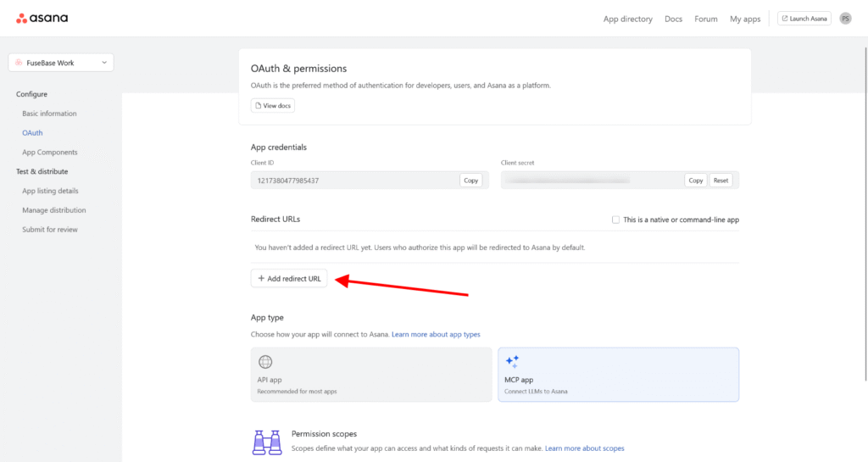Click the Configure sidebar heading
The height and width of the screenshot is (462, 868).
(x=31, y=94)
